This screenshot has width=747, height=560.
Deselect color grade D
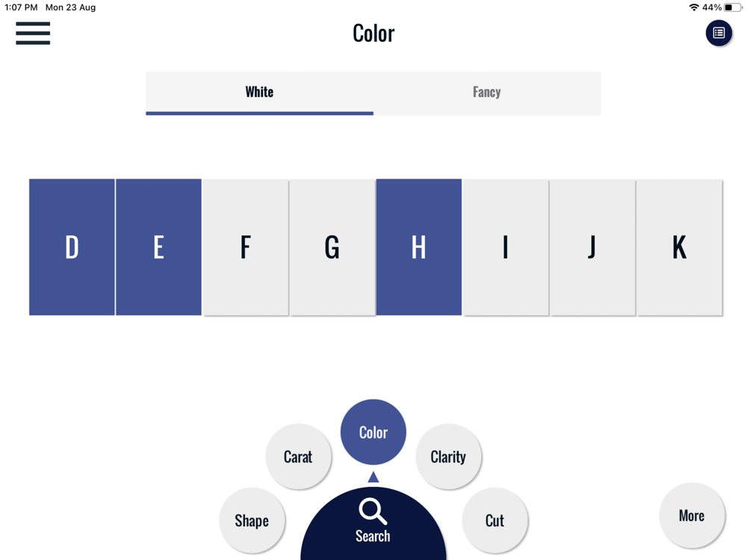pos(72,247)
